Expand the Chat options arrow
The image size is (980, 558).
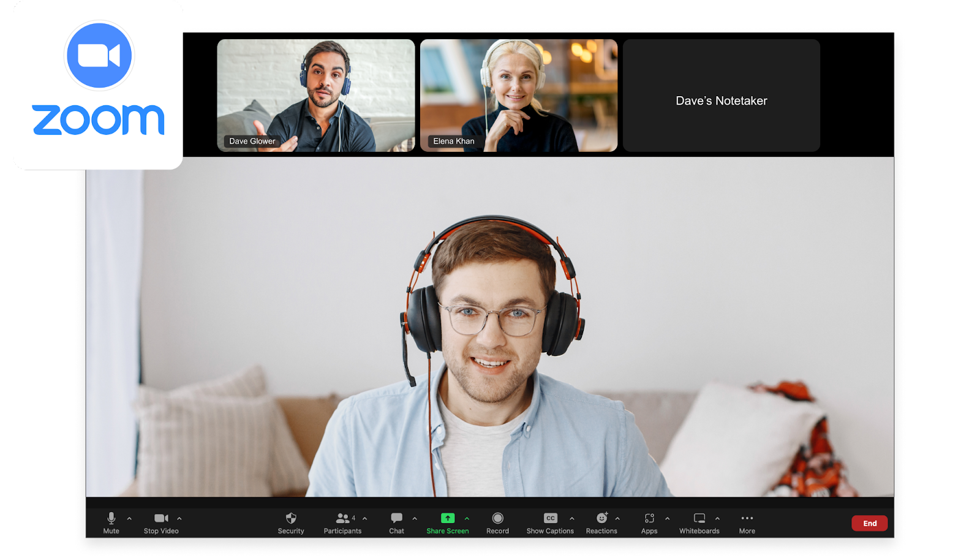pyautogui.click(x=415, y=518)
